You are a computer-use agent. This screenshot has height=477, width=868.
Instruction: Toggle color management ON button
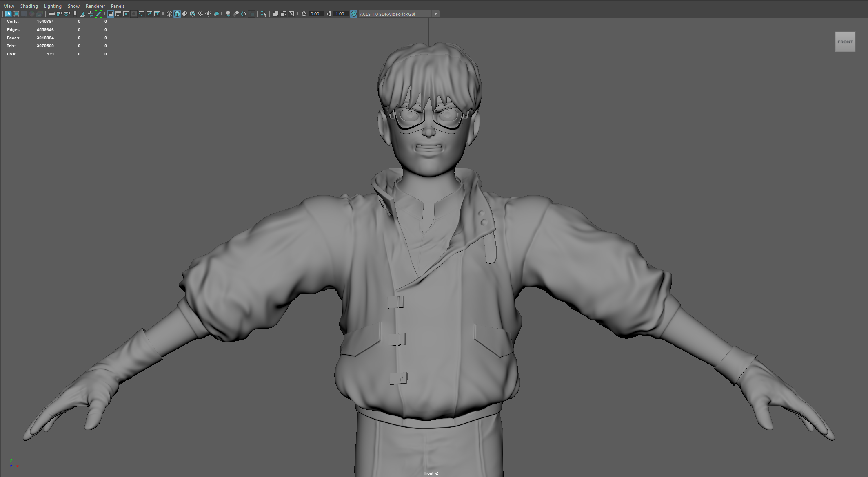pos(354,14)
